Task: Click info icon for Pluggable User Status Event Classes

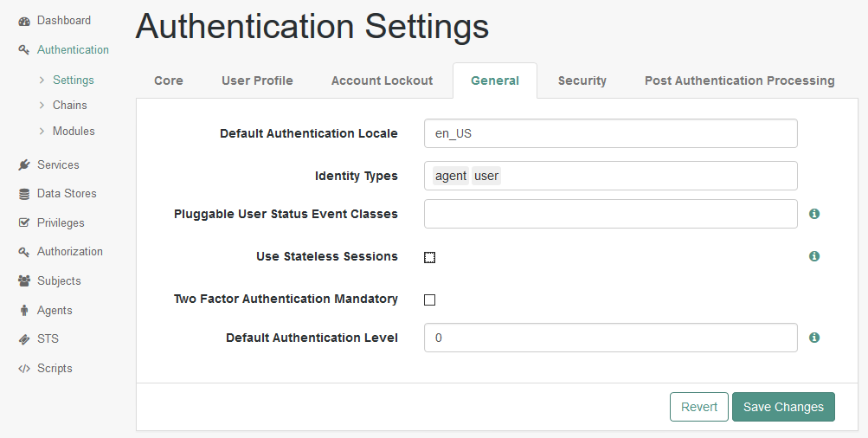Action: click(x=814, y=214)
